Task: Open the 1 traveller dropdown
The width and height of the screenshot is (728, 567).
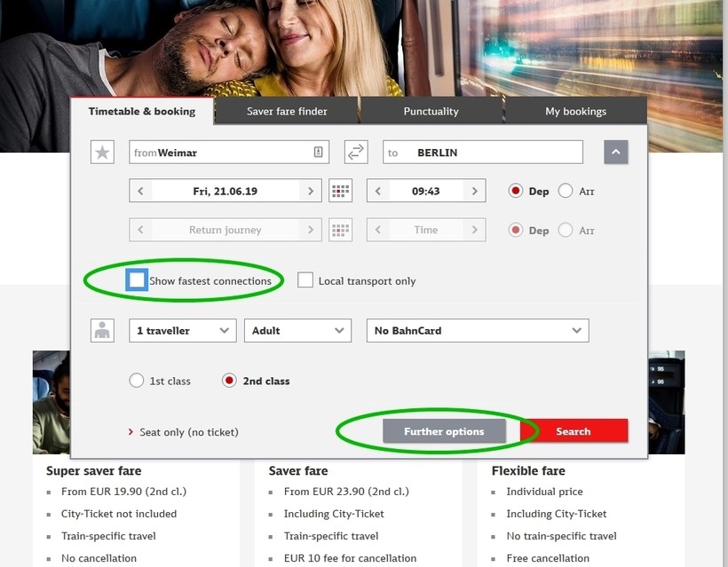Action: pyautogui.click(x=182, y=330)
